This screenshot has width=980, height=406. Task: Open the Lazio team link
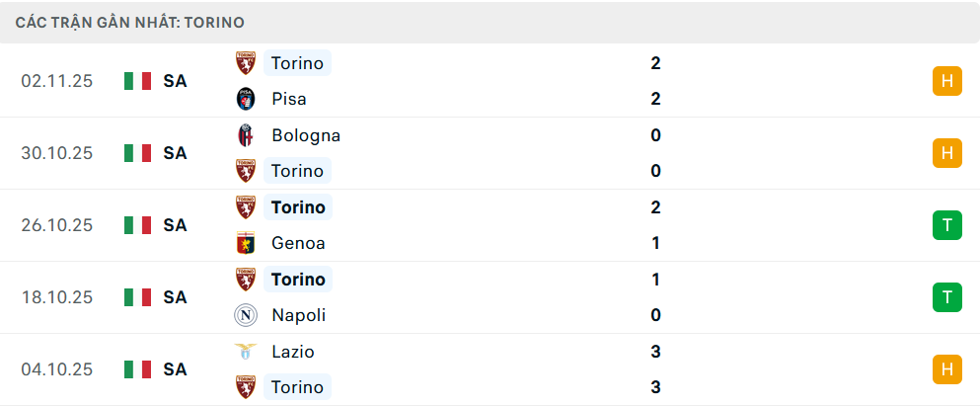(x=292, y=352)
